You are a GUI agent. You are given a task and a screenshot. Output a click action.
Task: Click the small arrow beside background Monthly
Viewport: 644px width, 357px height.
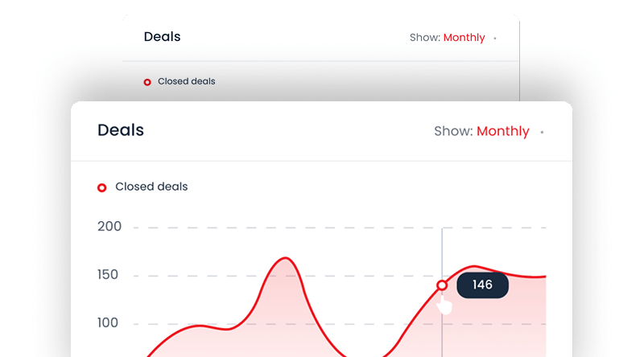click(495, 39)
